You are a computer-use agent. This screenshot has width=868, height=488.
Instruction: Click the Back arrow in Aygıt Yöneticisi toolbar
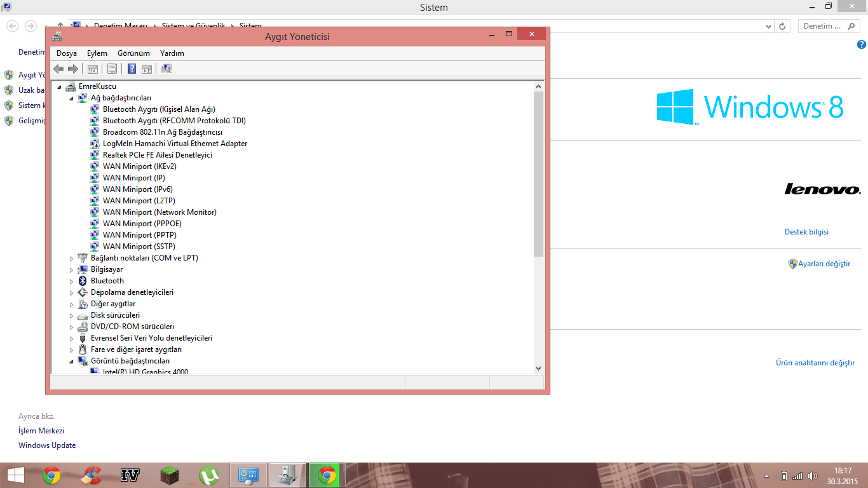click(x=58, y=69)
